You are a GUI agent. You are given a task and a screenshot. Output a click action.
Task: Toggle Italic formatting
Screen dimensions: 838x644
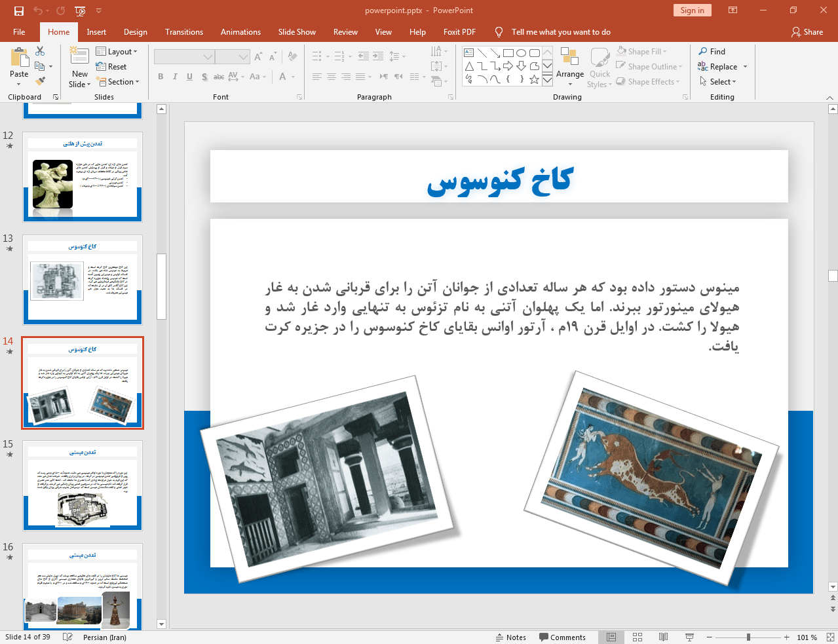pyautogui.click(x=175, y=77)
